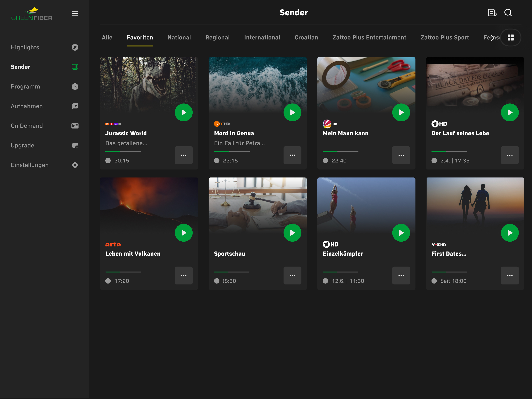Image resolution: width=532 pixels, height=399 pixels.
Task: Open more options for Mein Mann kann
Action: click(x=401, y=155)
